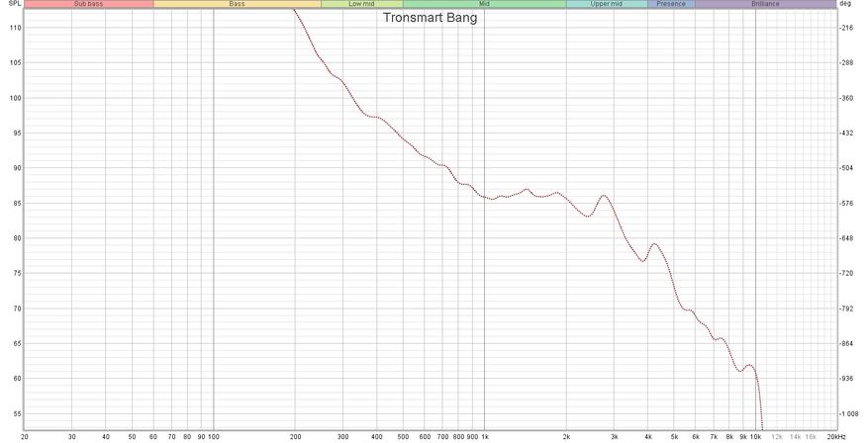The image size is (868, 443).
Task: Select the 95 tick on SPL axis
Action: coord(17,133)
